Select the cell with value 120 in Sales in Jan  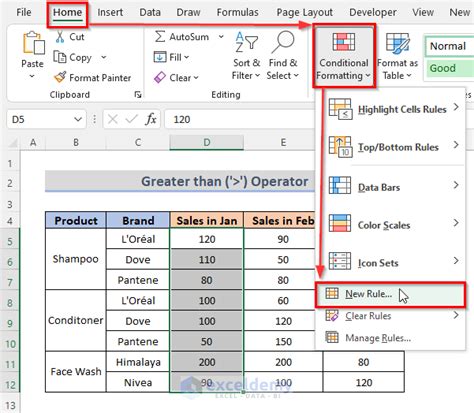(207, 239)
